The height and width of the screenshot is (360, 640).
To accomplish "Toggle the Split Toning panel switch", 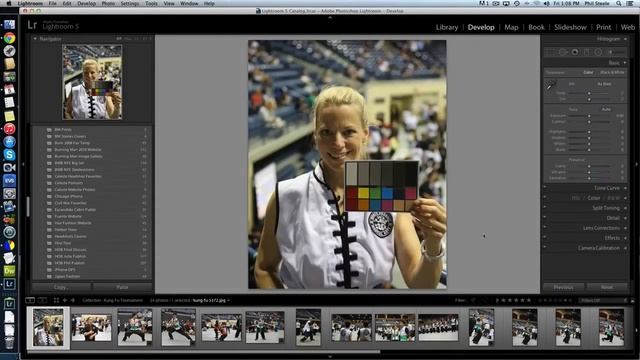I will click(545, 208).
